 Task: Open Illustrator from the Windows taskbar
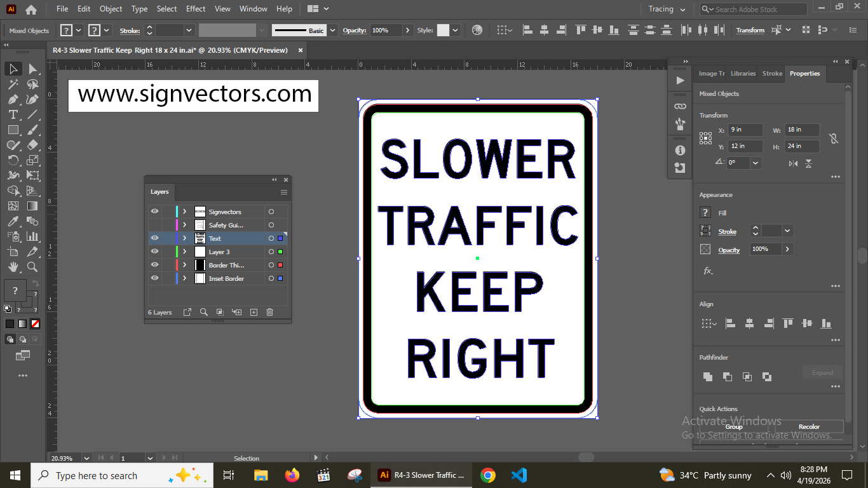[x=384, y=475]
